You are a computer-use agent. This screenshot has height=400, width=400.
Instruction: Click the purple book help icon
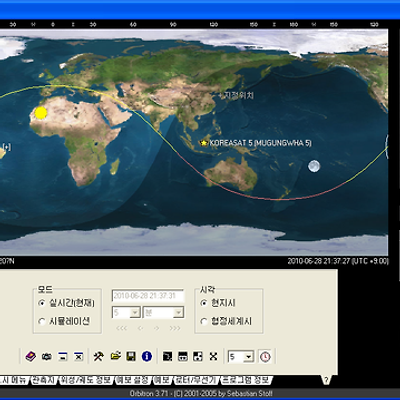click(31, 357)
